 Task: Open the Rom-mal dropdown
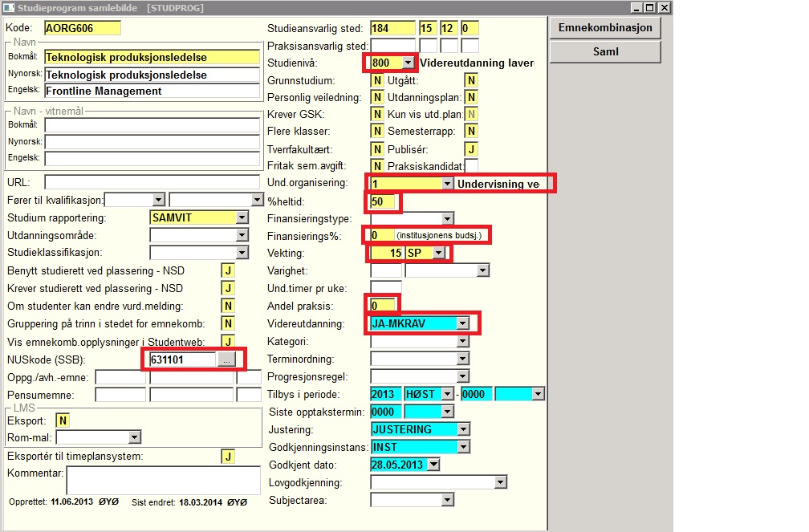134,437
